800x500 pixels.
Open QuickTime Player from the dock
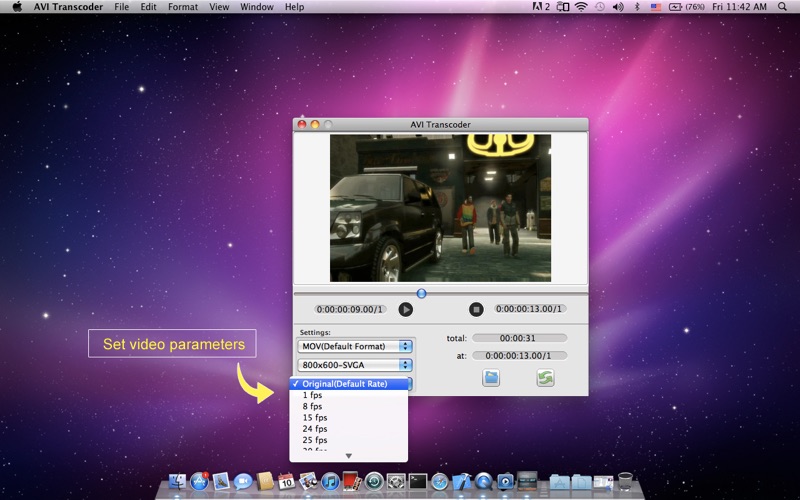click(x=483, y=481)
